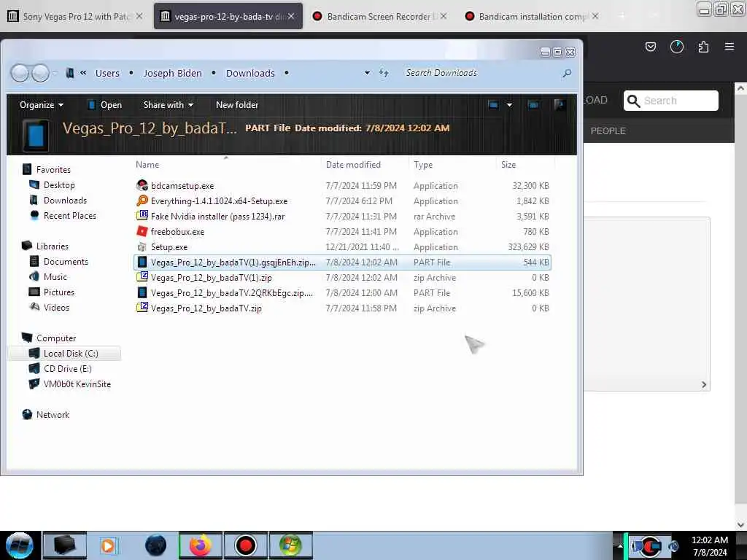The height and width of the screenshot is (560, 747).
Task: Click the magnifier icon in Search Downloads
Action: (567, 73)
